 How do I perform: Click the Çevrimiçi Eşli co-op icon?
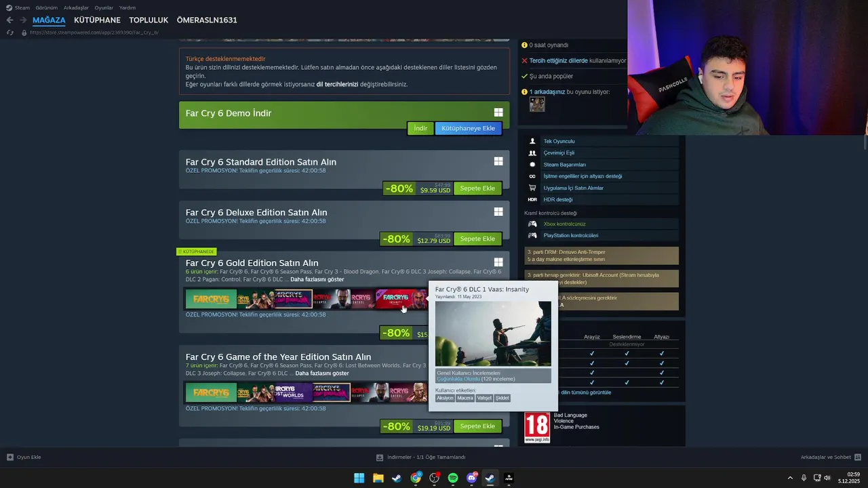532,153
